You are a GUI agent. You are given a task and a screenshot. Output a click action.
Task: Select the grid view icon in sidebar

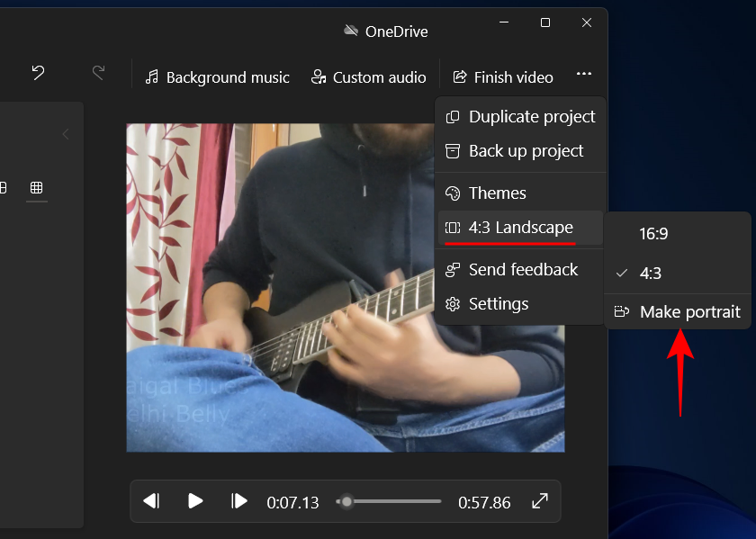[x=37, y=189]
